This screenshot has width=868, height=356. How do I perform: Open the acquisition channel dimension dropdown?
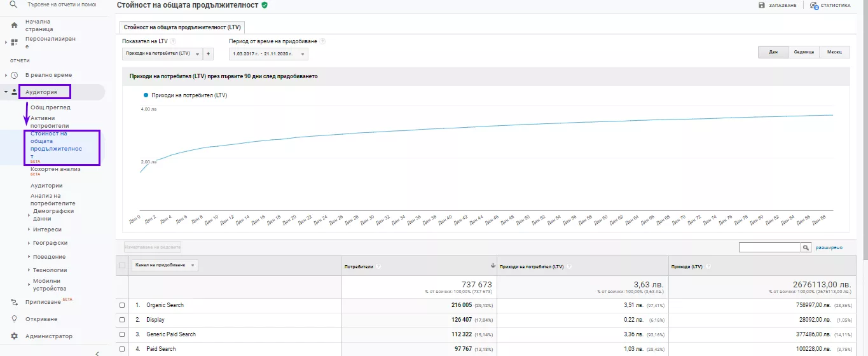pyautogui.click(x=165, y=265)
